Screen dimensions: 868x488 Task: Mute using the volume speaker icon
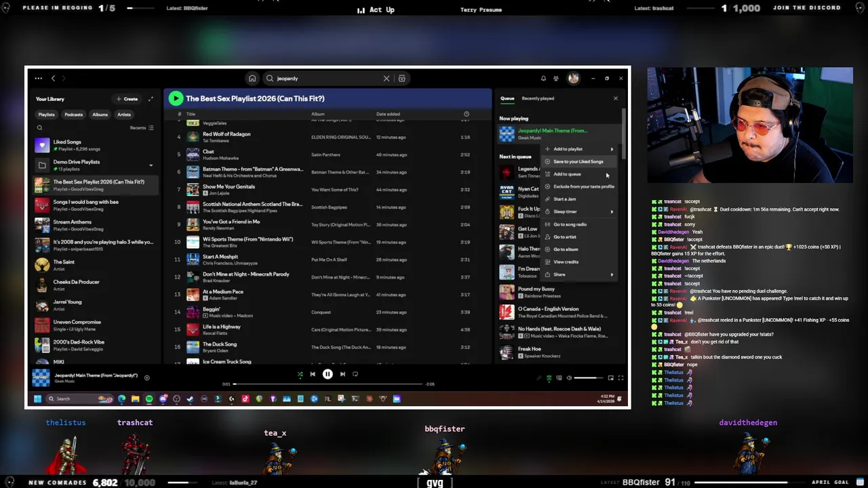tap(569, 378)
